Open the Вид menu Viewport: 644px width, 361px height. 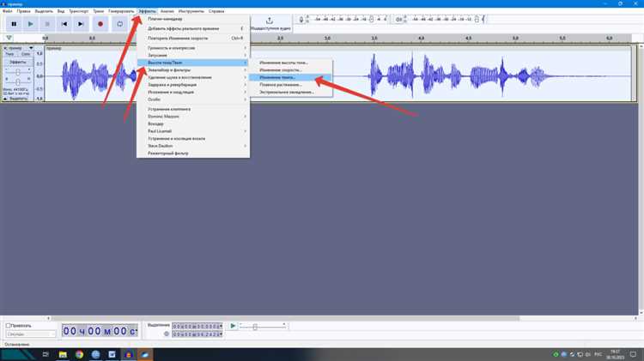pyautogui.click(x=61, y=11)
